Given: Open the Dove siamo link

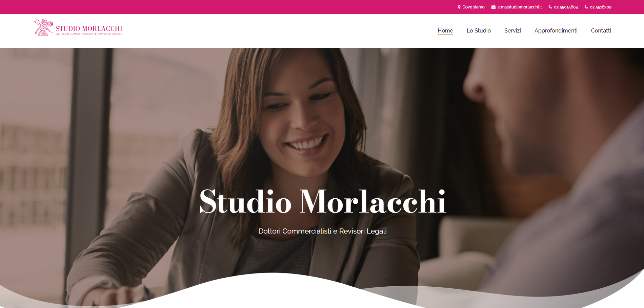Looking at the screenshot, I should [474, 7].
